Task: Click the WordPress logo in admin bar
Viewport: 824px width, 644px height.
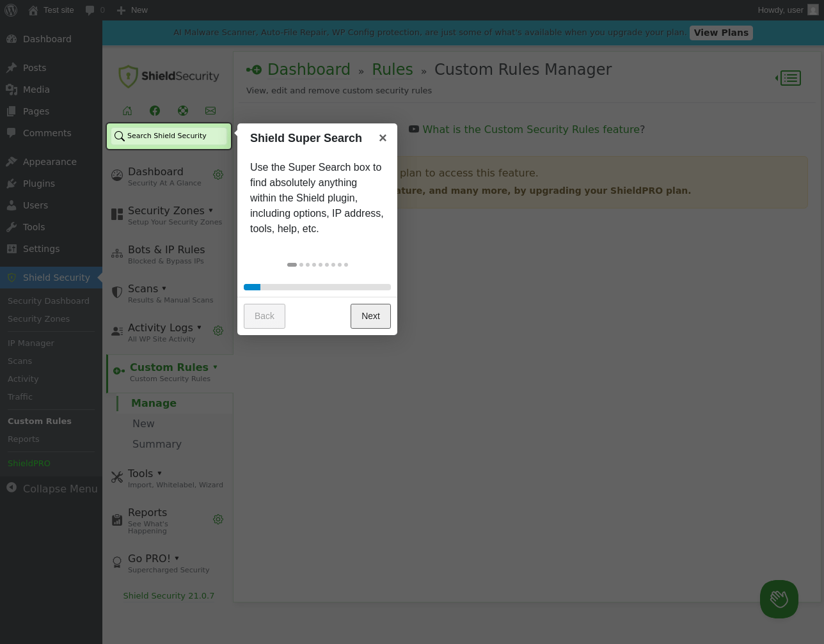Action: [11, 10]
